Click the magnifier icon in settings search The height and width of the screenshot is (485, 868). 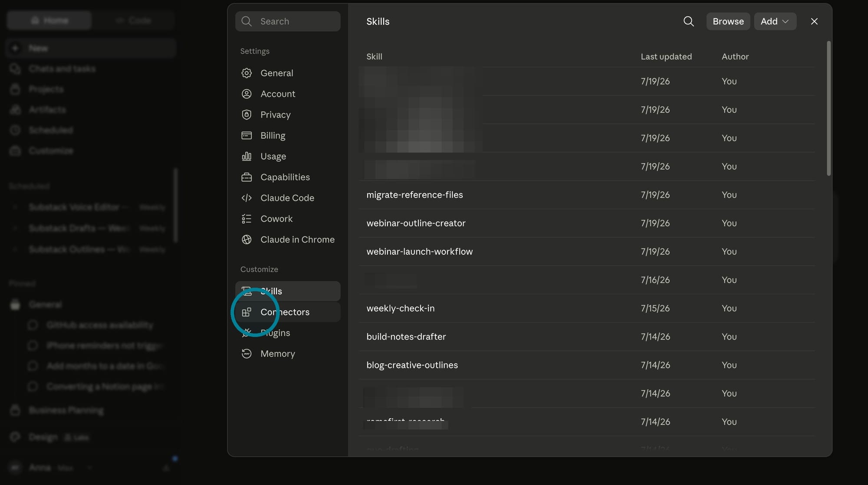tap(247, 21)
